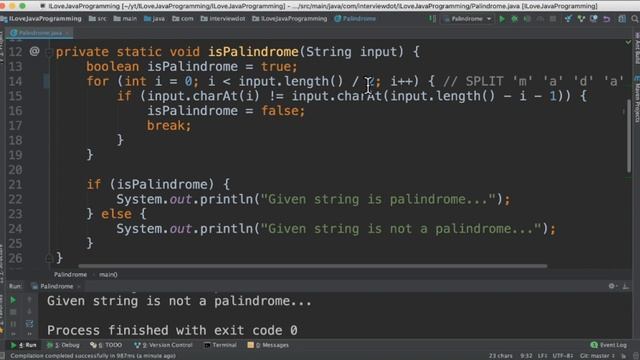Switch to the Palindrome.java editor tab

coord(40,33)
